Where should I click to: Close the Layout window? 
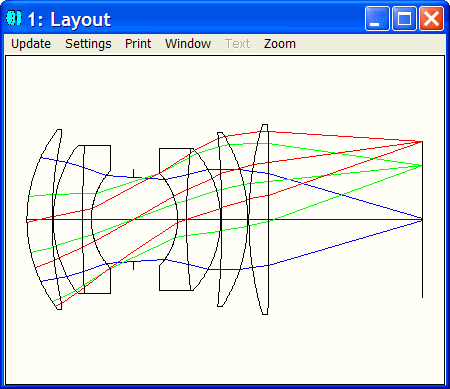pos(431,18)
